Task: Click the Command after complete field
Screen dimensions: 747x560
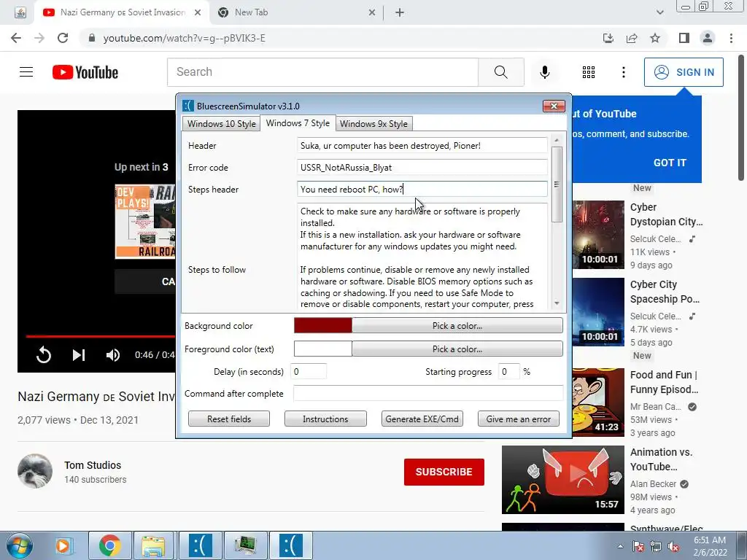Action: click(427, 394)
